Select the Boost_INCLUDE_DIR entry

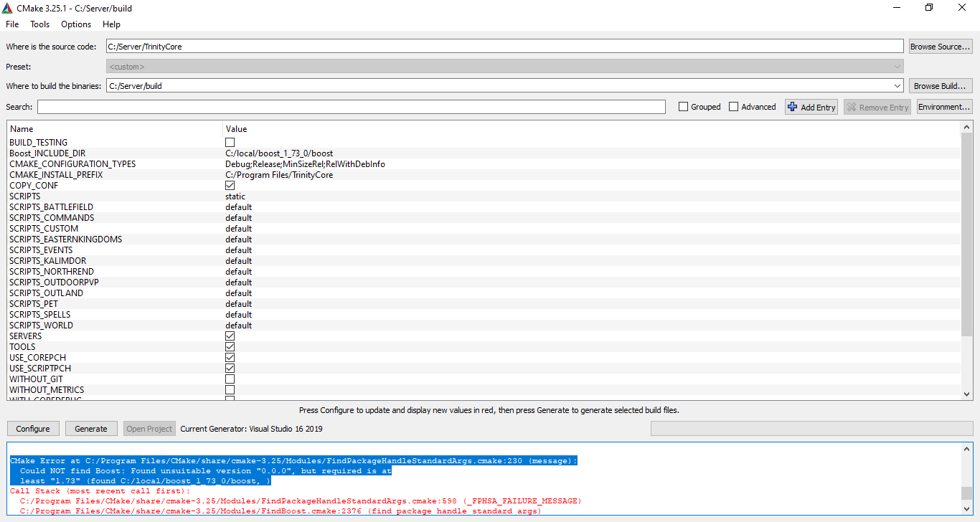coord(47,153)
